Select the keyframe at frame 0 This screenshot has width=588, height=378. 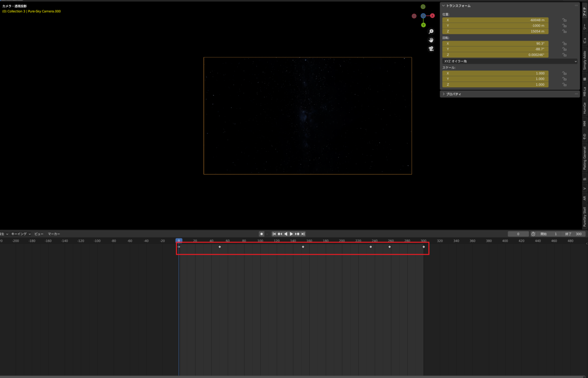pyautogui.click(x=179, y=247)
